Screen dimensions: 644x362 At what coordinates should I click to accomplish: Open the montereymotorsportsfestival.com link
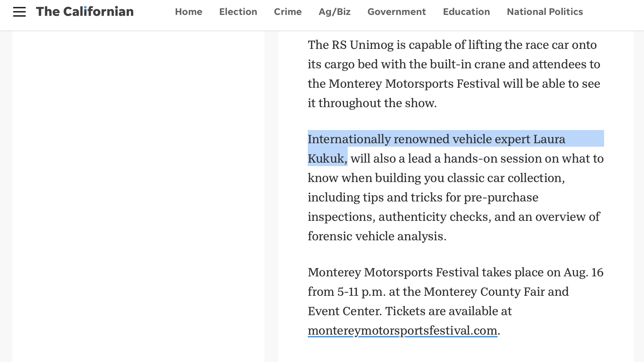pos(402,330)
